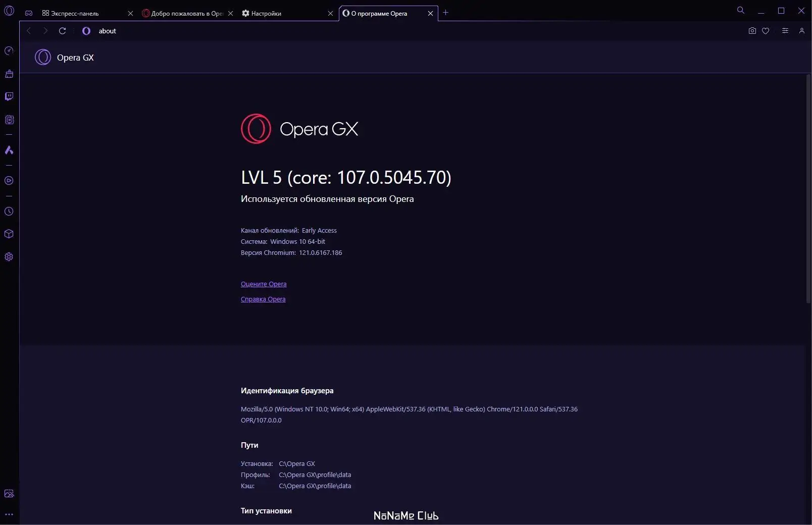
Task: Open the Справка Opera link
Action: pyautogui.click(x=263, y=299)
